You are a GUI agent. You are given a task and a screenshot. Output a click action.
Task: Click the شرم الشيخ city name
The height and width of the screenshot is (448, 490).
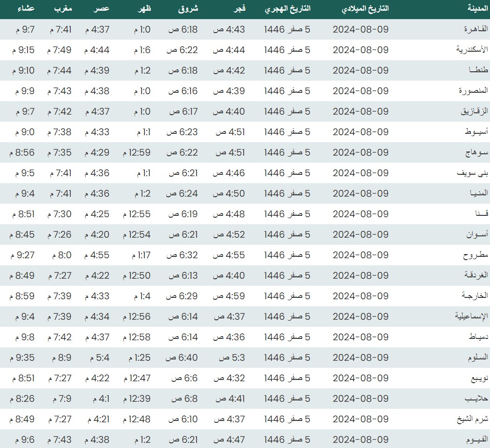(472, 419)
